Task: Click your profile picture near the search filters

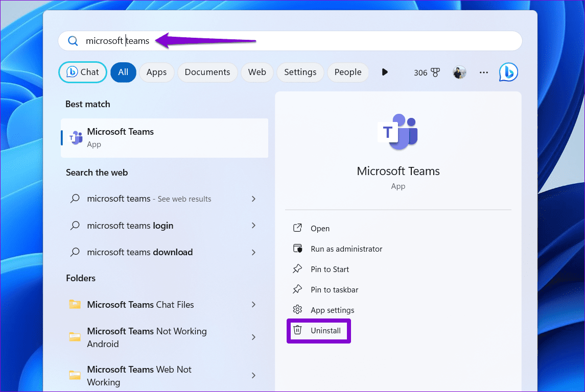Action: 459,72
